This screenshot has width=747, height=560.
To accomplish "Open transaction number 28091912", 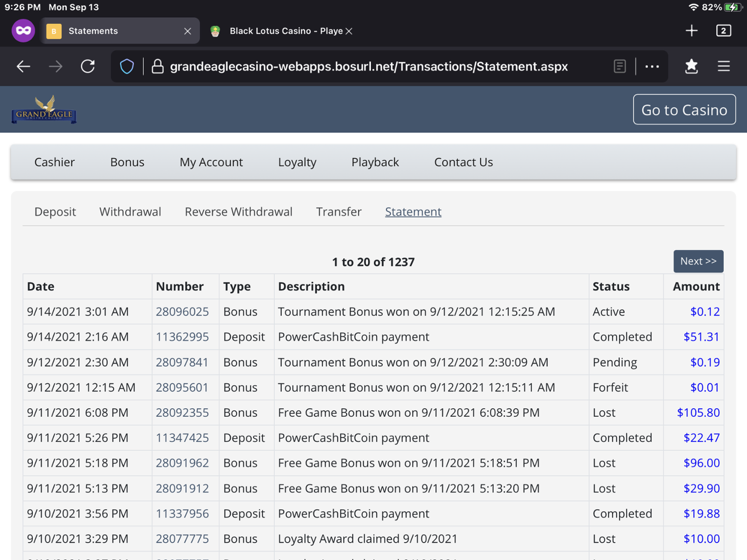I will (x=182, y=488).
